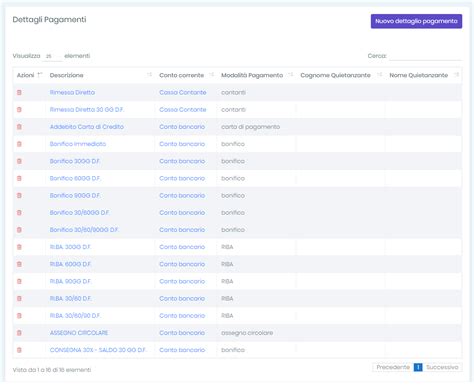474x385 pixels.
Task: Delete the Rimessa Diretta row via trash icon
Action: [19, 92]
